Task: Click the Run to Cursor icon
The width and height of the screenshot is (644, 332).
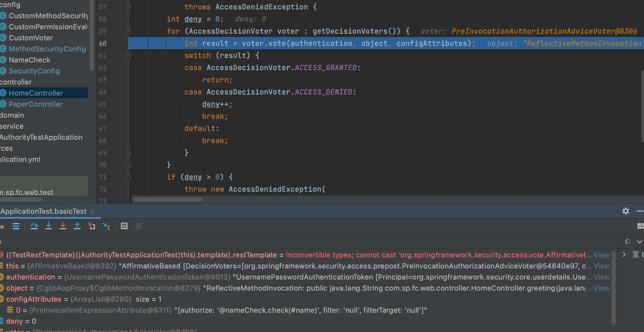Action: 106,226
